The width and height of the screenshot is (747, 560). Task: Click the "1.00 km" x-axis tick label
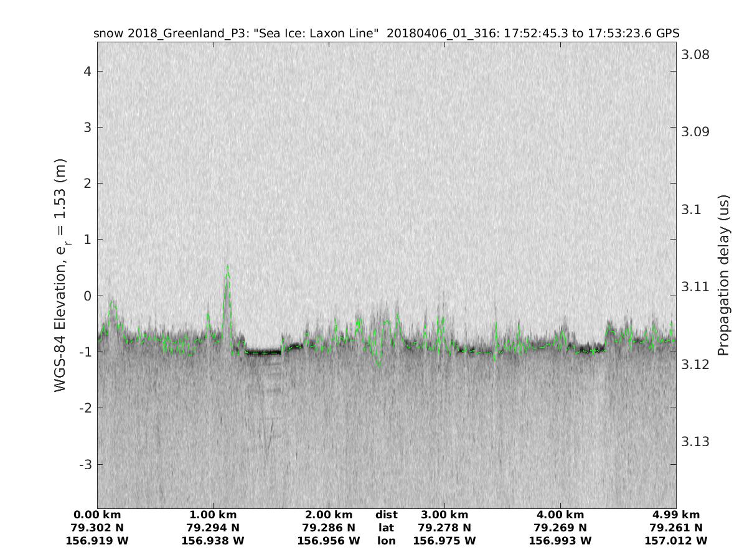[213, 515]
